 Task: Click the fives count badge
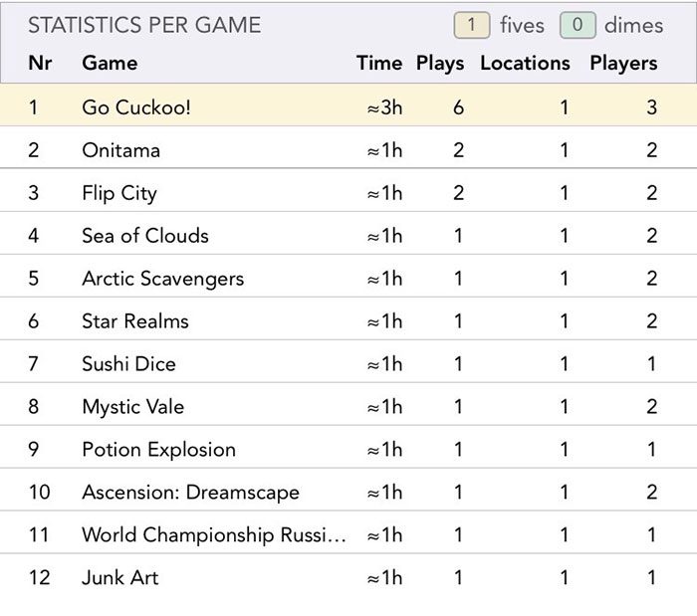click(472, 25)
